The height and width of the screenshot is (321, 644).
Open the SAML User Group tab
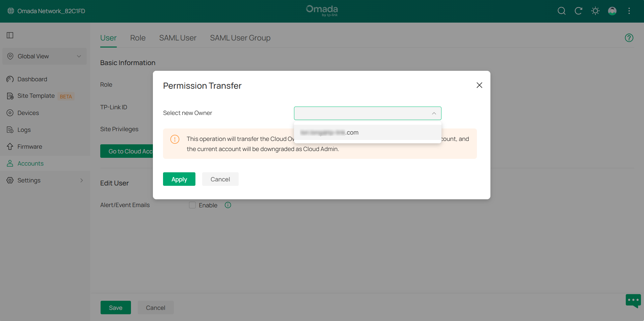tap(240, 38)
